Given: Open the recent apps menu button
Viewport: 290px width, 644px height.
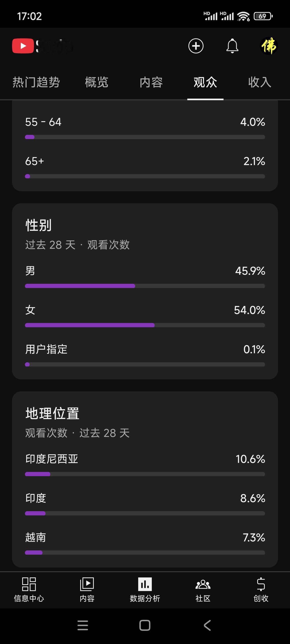Looking at the screenshot, I should [83, 625].
